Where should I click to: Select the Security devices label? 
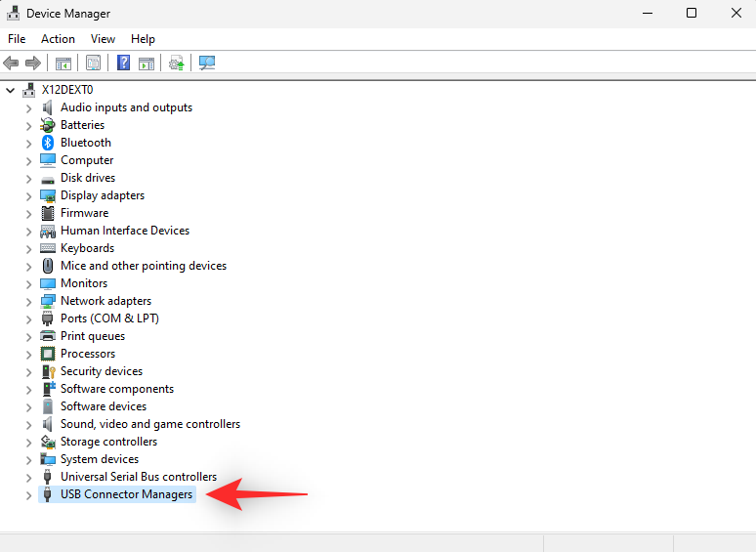point(102,371)
